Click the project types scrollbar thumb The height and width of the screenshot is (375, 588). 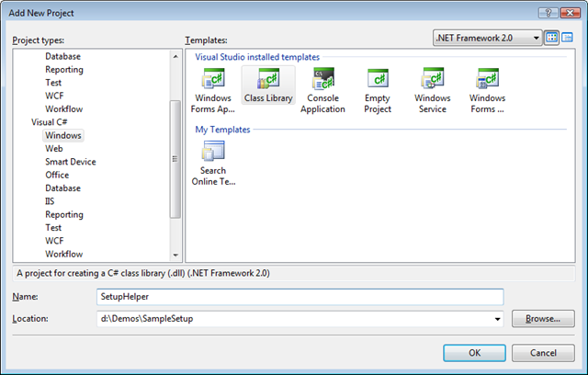click(x=175, y=159)
